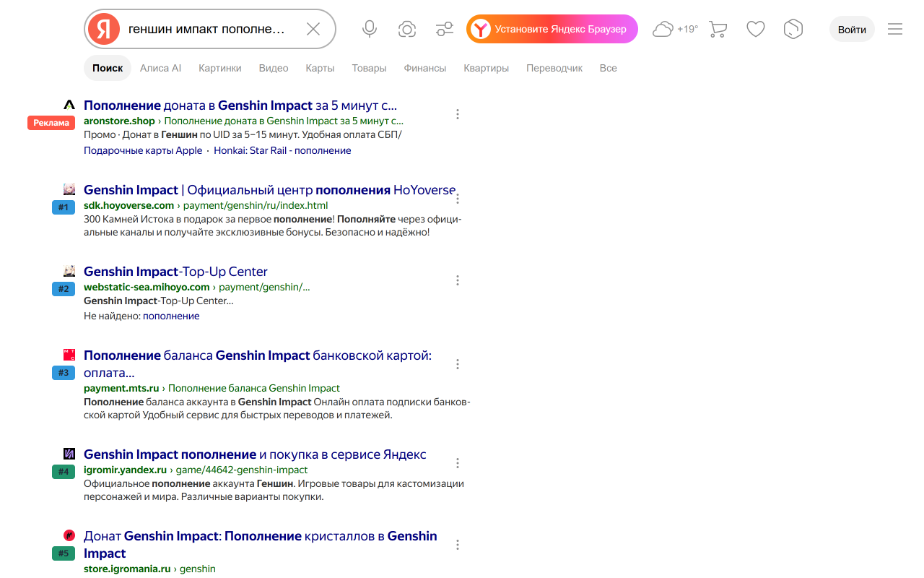
Task: Open the hamburger menu in the header
Action: [895, 29]
